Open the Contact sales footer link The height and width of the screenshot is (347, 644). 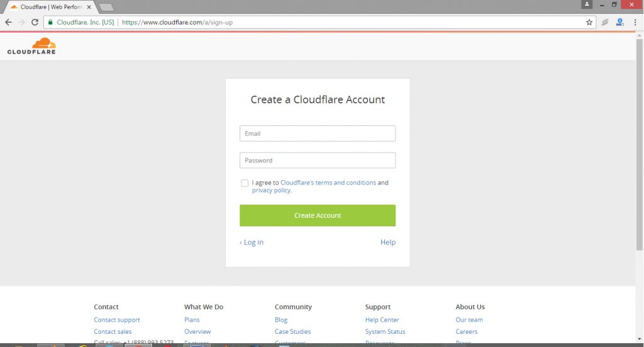(113, 331)
